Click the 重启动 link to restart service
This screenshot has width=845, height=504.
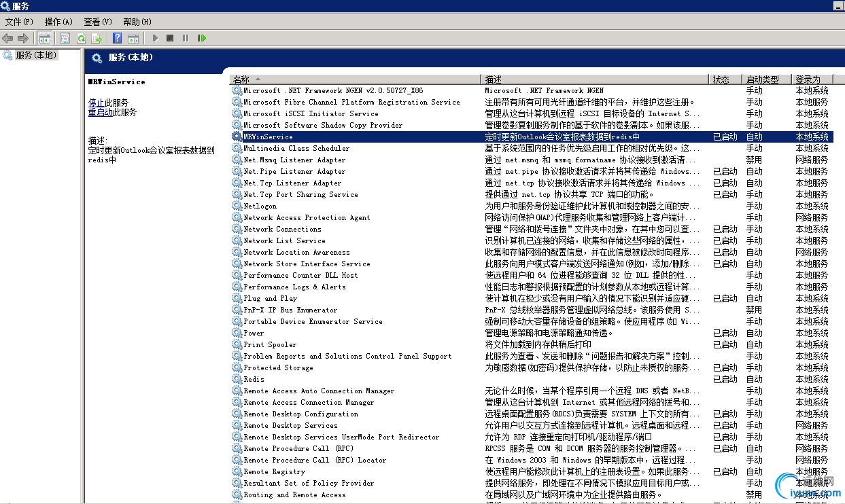[101, 112]
